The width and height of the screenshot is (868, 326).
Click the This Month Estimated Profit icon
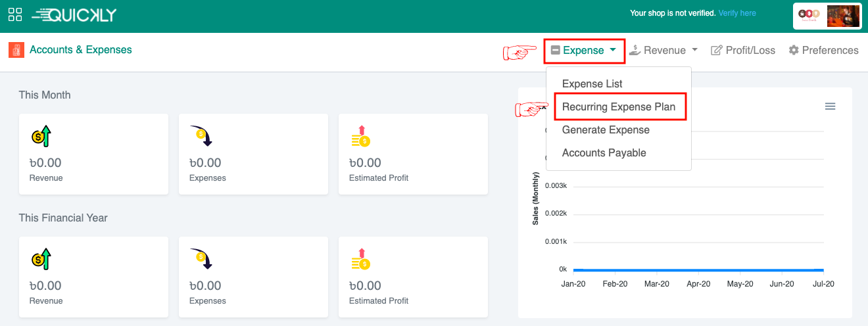coord(360,136)
